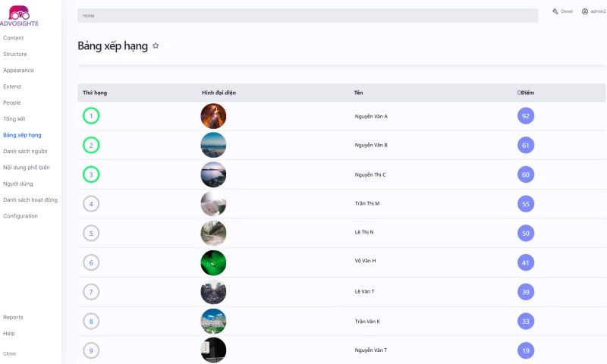This screenshot has height=364, width=607.
Task: Click the name Lê Văn T
Action: coord(364,292)
